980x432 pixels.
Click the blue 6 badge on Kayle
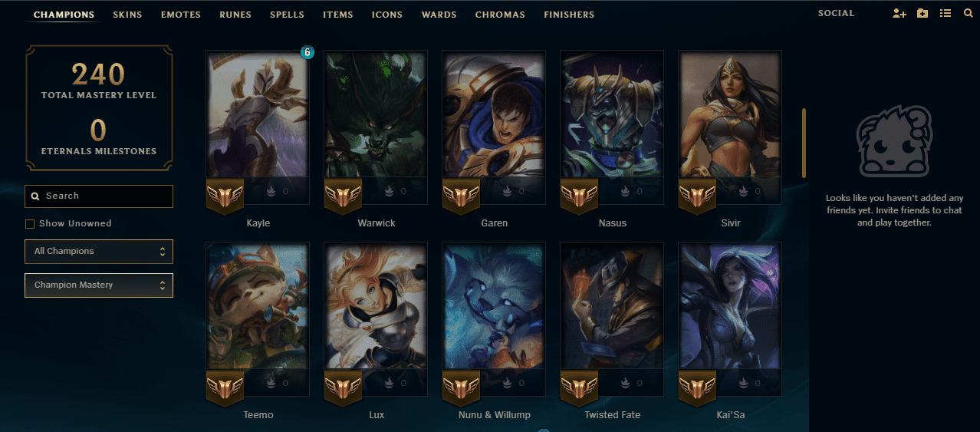pyautogui.click(x=307, y=52)
